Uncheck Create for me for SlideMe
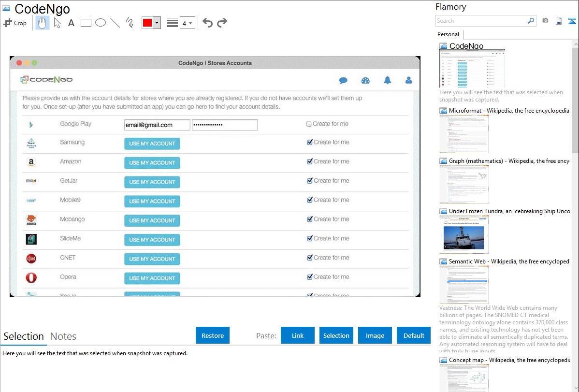The image size is (579, 392). (x=309, y=238)
